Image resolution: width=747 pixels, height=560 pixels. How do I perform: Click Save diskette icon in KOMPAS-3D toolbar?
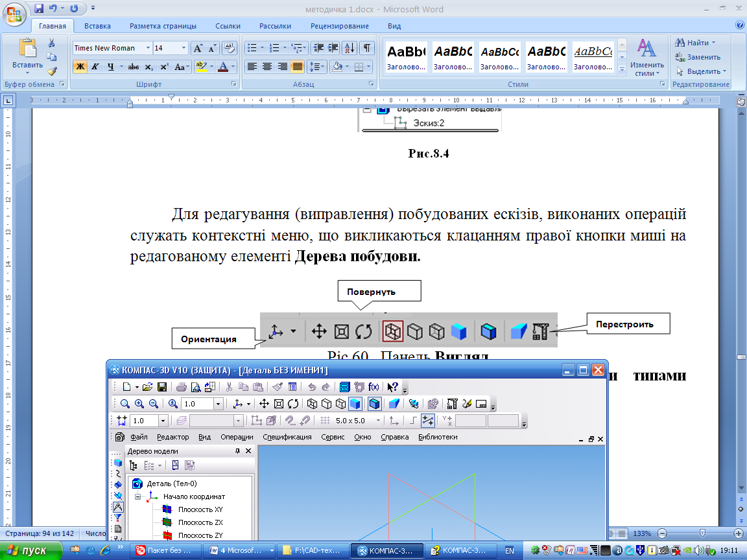tap(162, 387)
